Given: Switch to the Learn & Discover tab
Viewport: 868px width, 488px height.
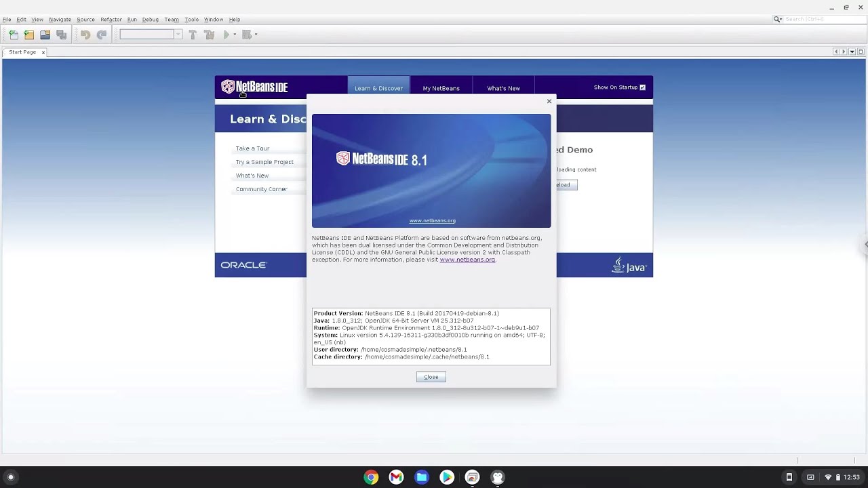Looking at the screenshot, I should 378,88.
